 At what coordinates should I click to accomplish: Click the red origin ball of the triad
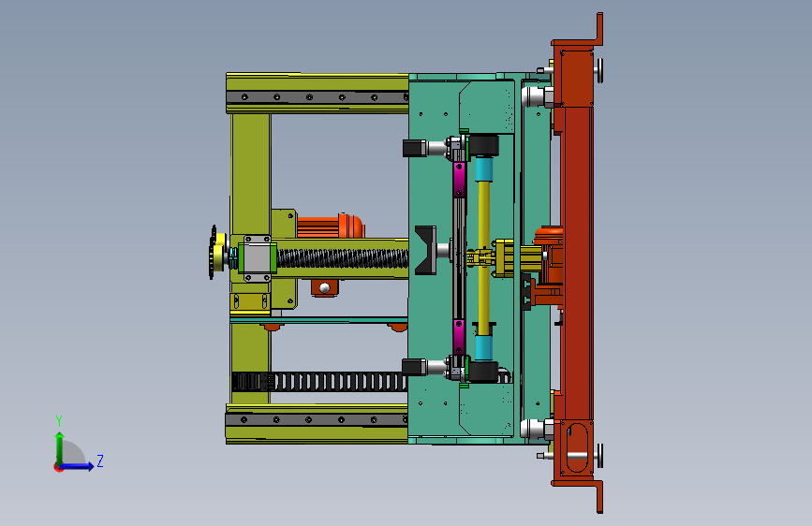57,467
